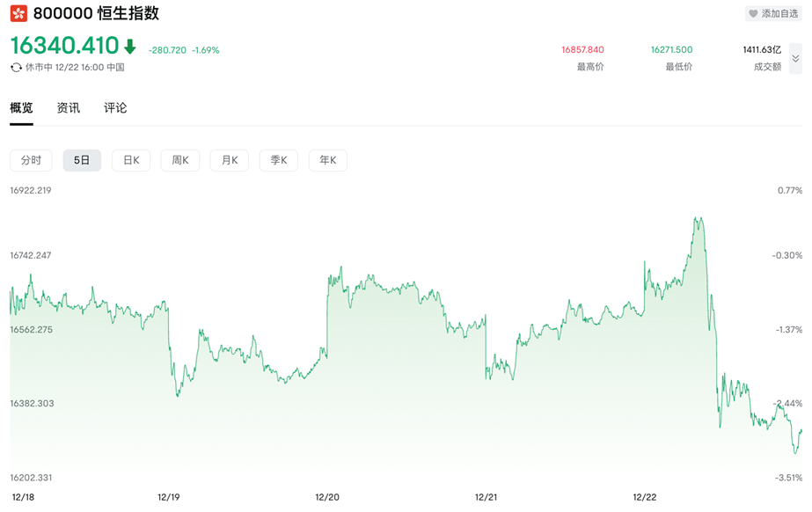This screenshot has height=512, width=812.
Task: Click the 最高价 label
Action: coord(590,67)
